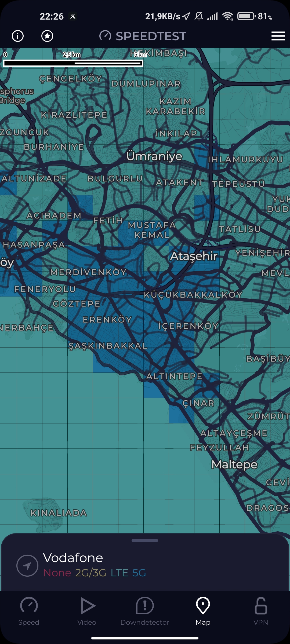Screen dimensions: 290x644
Task: Open the info icon in header
Action: click(18, 36)
